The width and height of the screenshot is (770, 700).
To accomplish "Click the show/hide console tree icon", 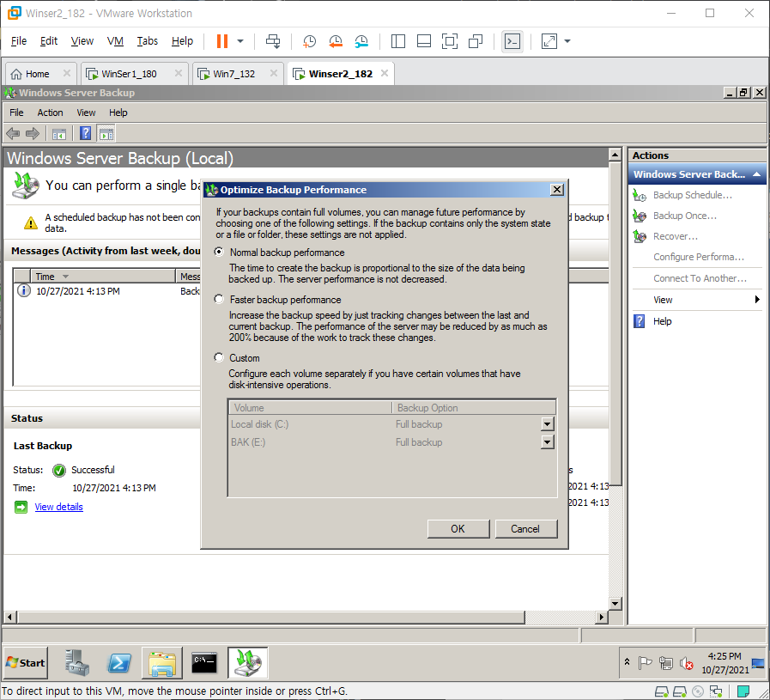I will [59, 133].
